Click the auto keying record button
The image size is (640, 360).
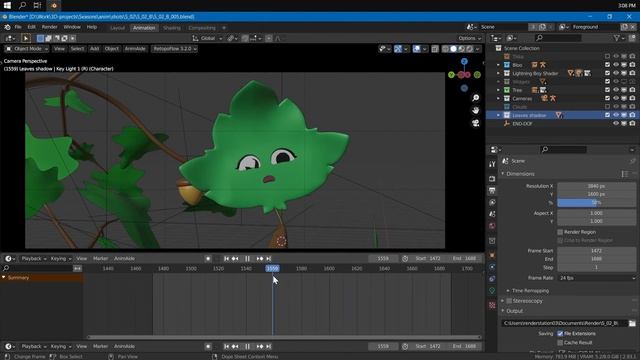coord(208,258)
